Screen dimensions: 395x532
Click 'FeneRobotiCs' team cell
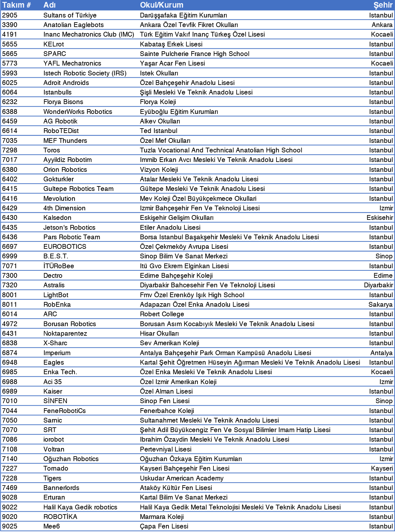pos(65,411)
